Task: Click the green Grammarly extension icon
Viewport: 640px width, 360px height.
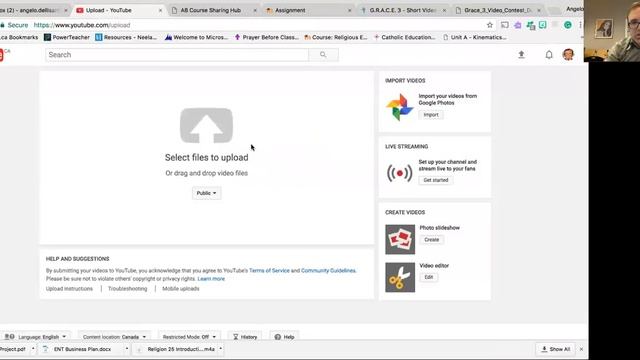Action: coord(568,25)
